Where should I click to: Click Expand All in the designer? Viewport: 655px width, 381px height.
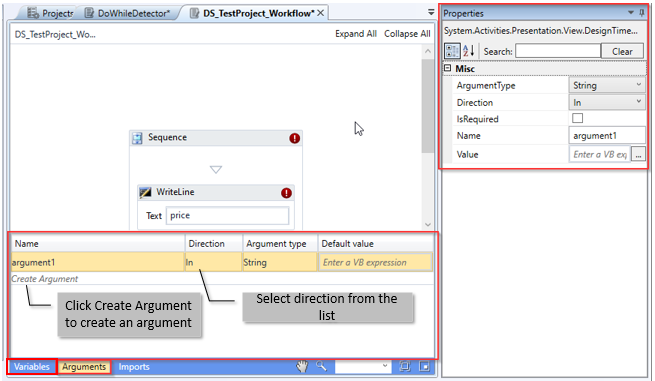pyautogui.click(x=356, y=34)
